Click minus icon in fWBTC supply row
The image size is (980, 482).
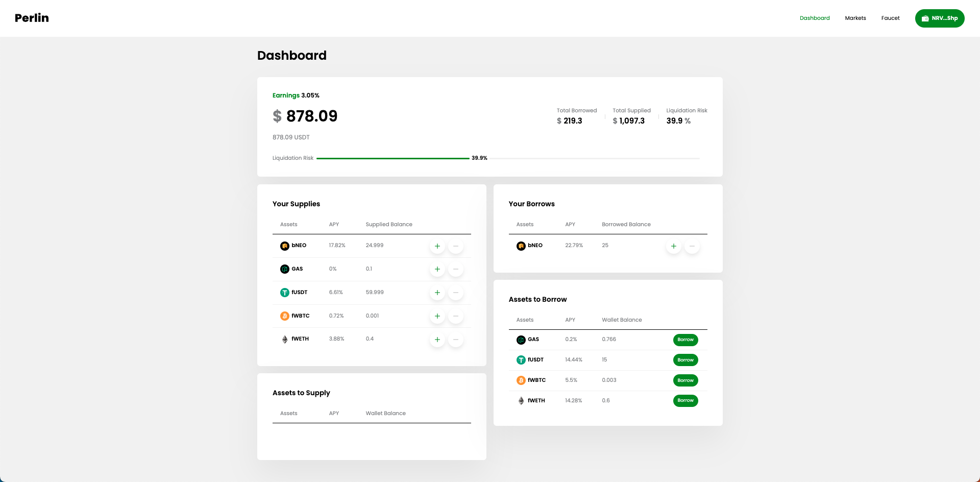tap(456, 316)
